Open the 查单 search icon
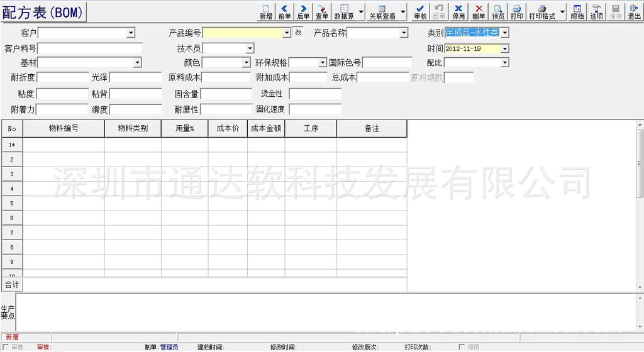Image resolution: width=644 pixels, height=352 pixels. click(321, 12)
